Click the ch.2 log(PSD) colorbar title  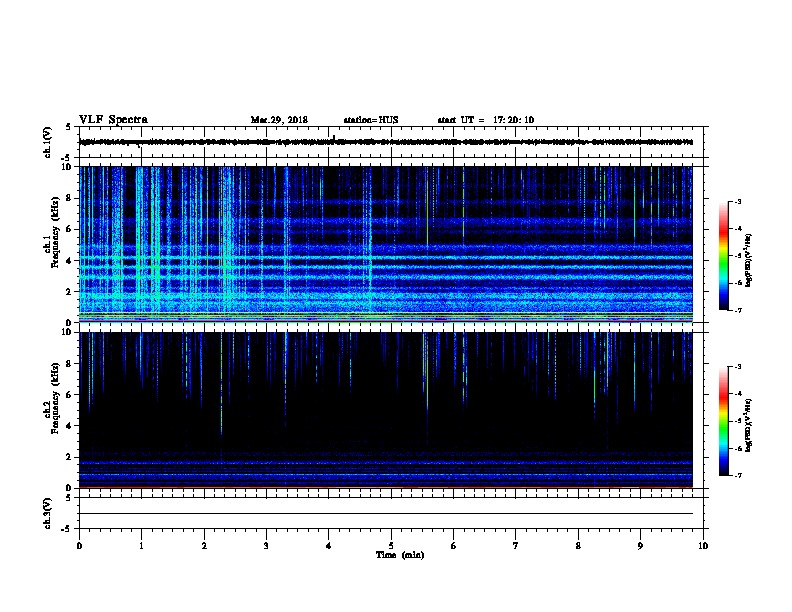[749, 426]
